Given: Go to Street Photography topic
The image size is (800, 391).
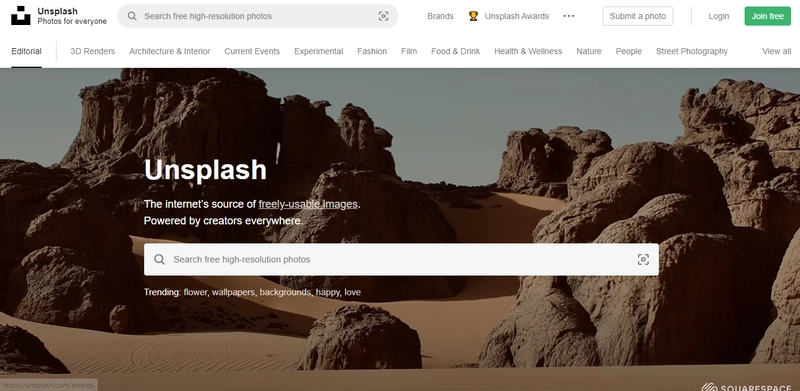Looking at the screenshot, I should (x=692, y=51).
